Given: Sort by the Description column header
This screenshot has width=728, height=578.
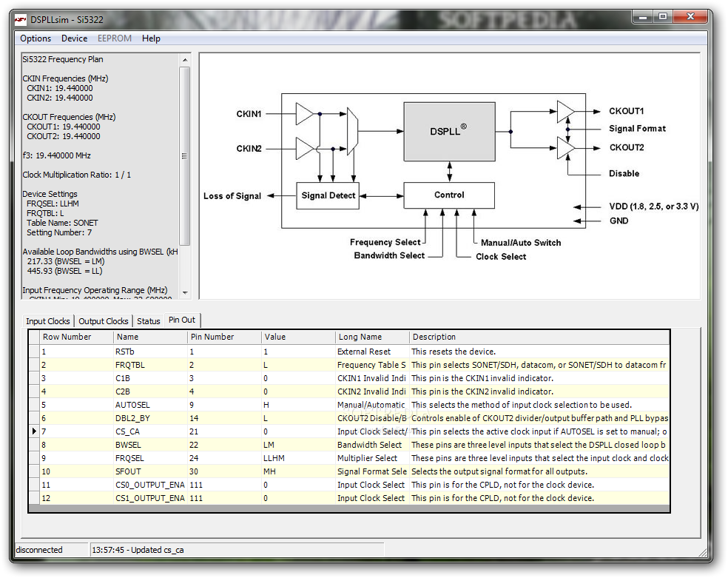Looking at the screenshot, I should coord(539,337).
